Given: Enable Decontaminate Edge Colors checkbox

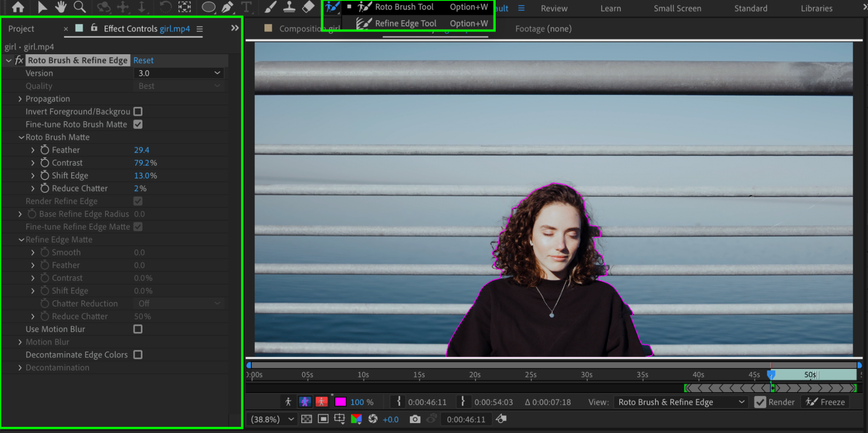Looking at the screenshot, I should point(138,355).
